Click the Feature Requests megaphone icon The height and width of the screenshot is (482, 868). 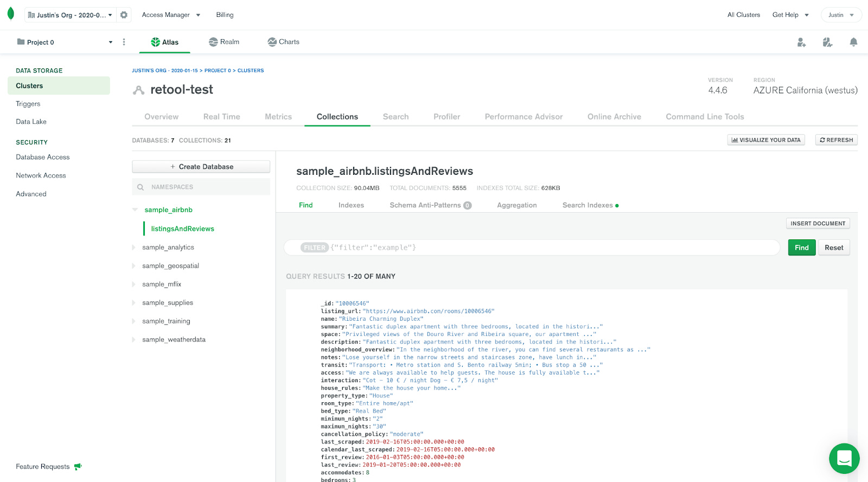pyautogui.click(x=78, y=466)
